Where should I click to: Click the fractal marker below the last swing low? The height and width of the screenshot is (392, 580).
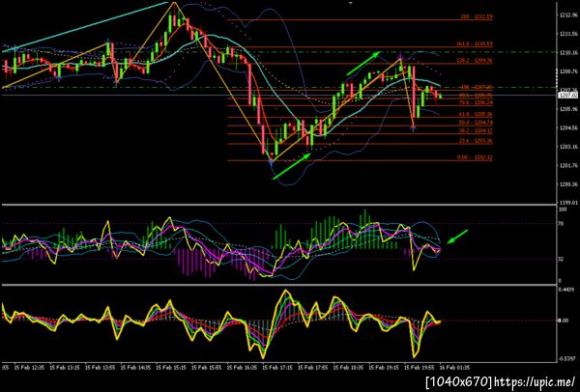[414, 128]
